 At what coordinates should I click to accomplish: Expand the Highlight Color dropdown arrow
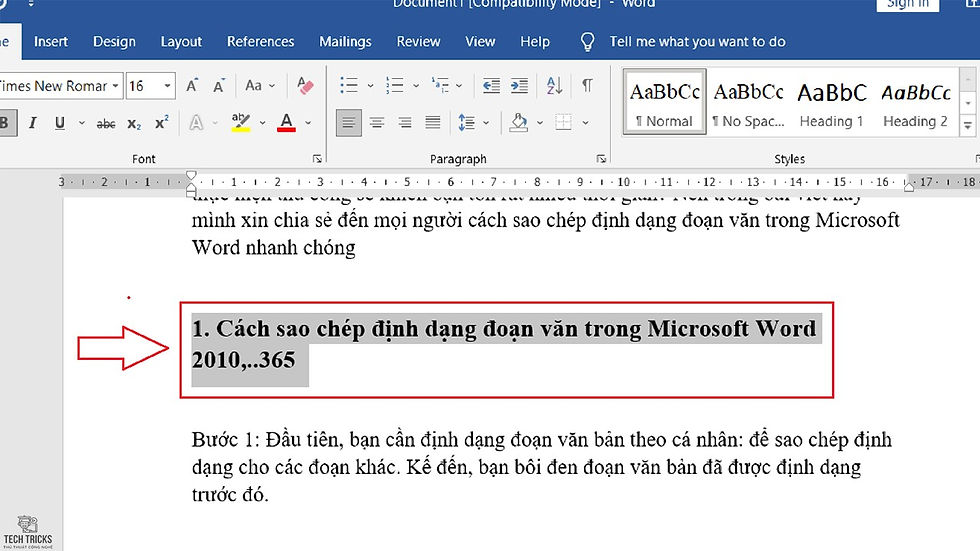pos(262,123)
